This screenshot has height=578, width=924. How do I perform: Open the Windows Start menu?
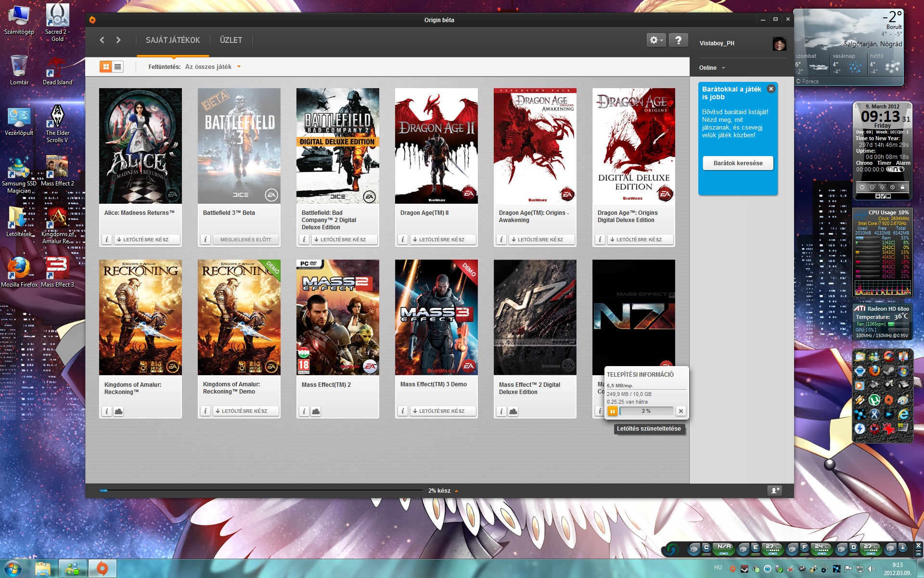pos(13,568)
